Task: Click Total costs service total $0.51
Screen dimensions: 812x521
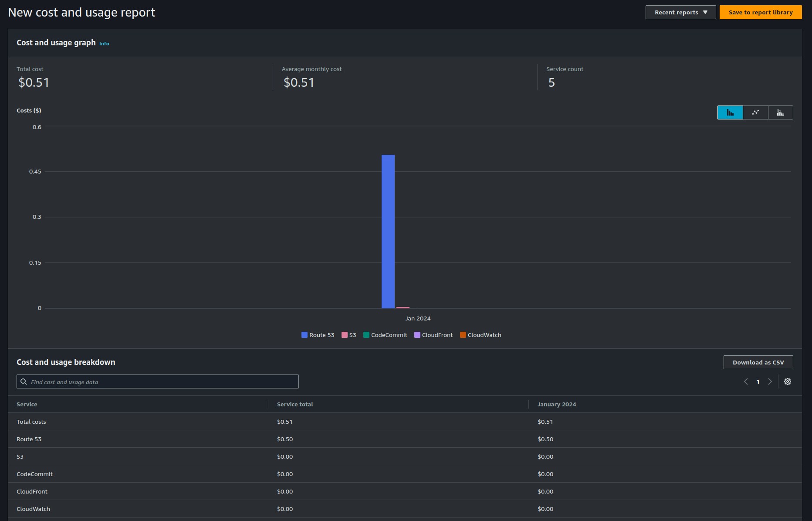Action: pos(285,422)
